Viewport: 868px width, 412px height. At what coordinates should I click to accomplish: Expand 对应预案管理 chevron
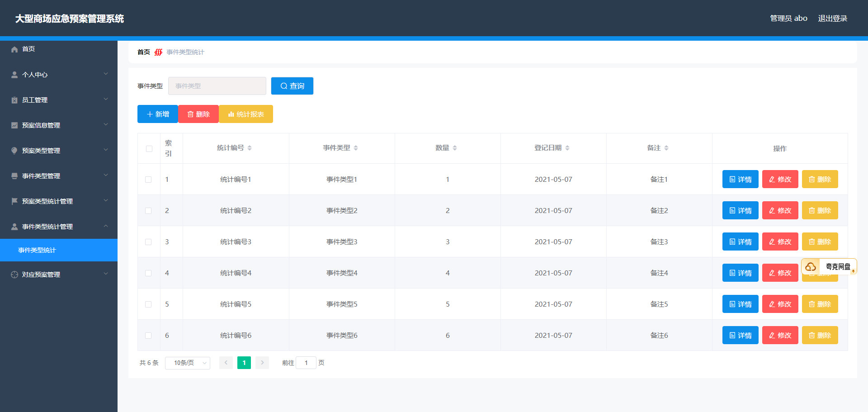click(x=106, y=274)
